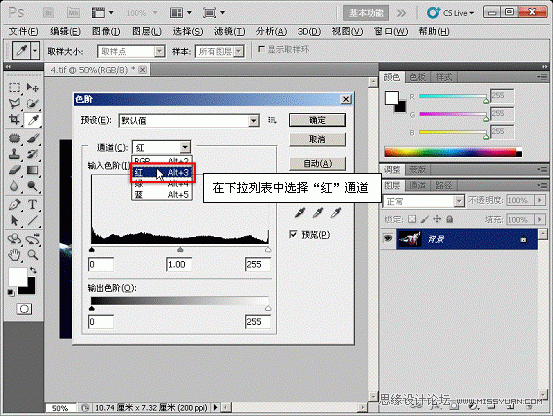
Task: Click the 取消 Cancel button
Action: click(x=317, y=140)
